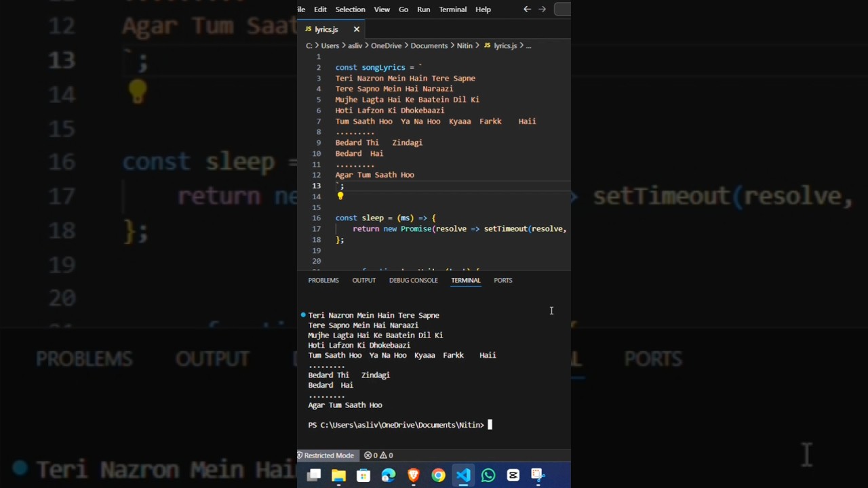Click 'const songLyrics' line in the editor
Image resolution: width=868 pixels, height=488 pixels.
pos(378,67)
